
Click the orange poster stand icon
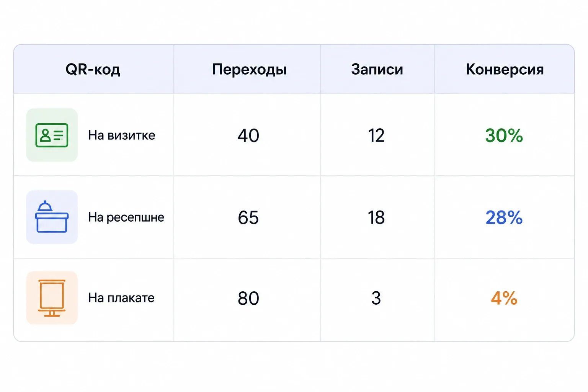click(x=52, y=298)
